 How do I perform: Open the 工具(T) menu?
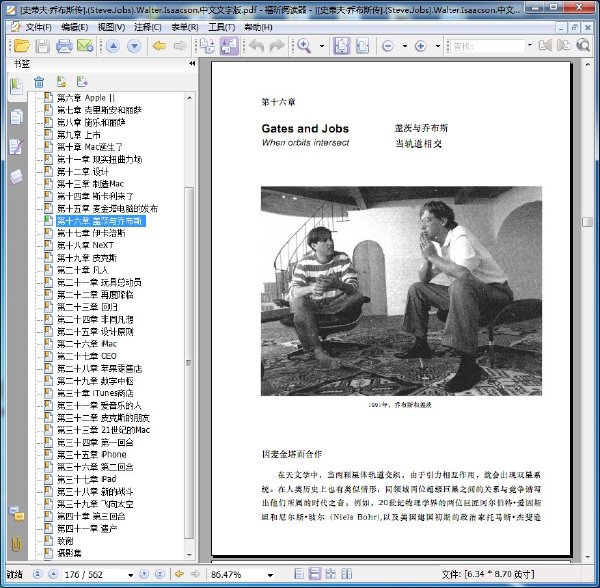point(222,27)
